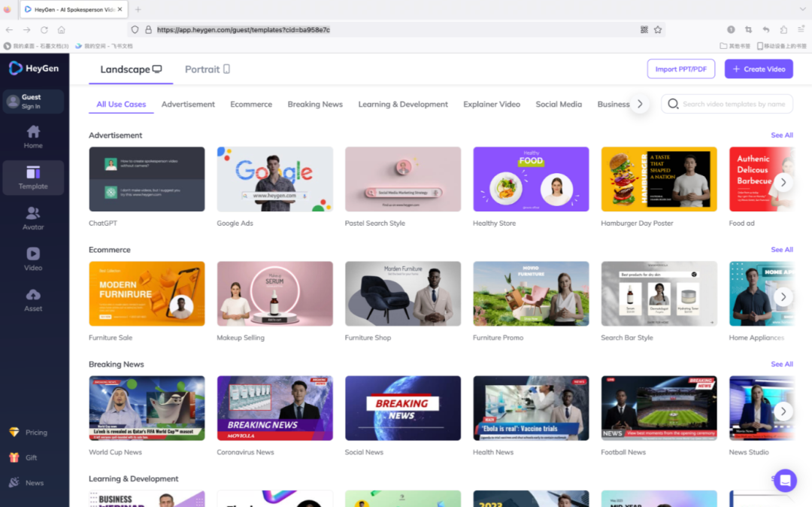Viewport: 812px width, 507px height.
Task: Click the undo arrow icon in browser toolbar
Action: pos(766,29)
